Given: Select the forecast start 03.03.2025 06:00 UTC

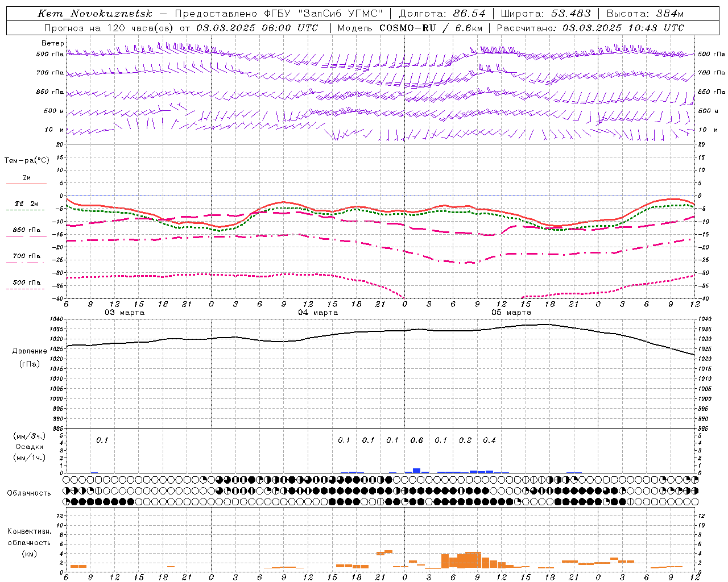Looking at the screenshot, I should click(257, 28).
